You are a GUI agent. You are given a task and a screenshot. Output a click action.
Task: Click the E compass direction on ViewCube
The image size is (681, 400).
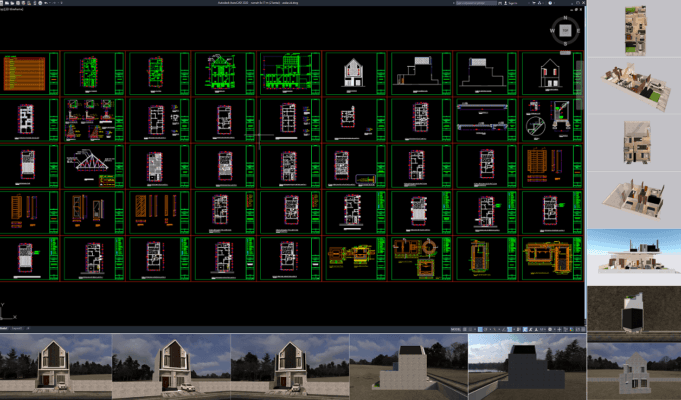click(x=578, y=31)
